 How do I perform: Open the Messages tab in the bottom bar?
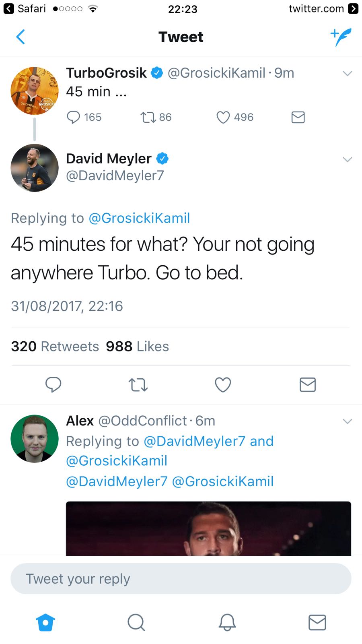[x=317, y=622]
